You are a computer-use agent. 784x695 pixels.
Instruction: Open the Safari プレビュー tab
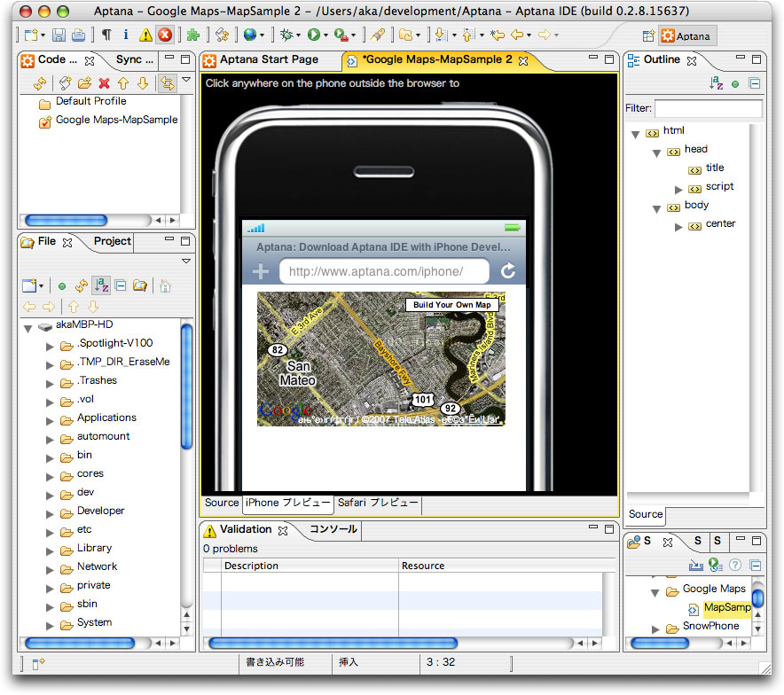pyautogui.click(x=378, y=504)
